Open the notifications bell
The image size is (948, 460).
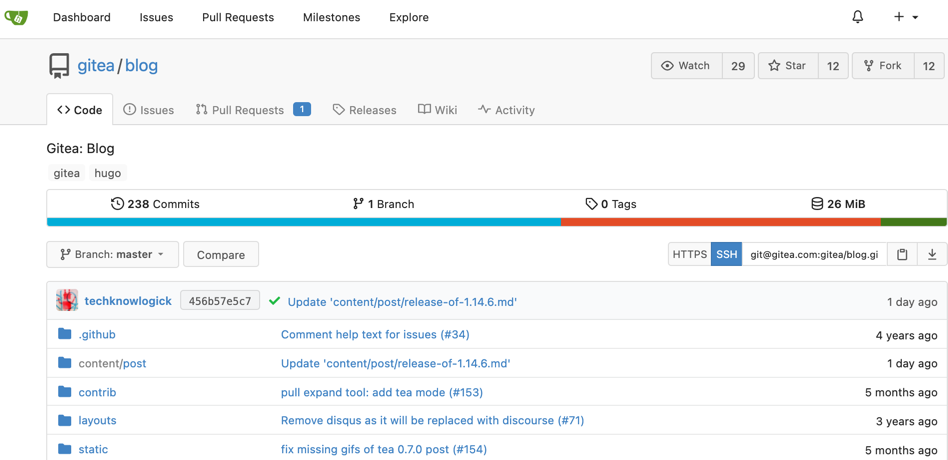click(857, 17)
